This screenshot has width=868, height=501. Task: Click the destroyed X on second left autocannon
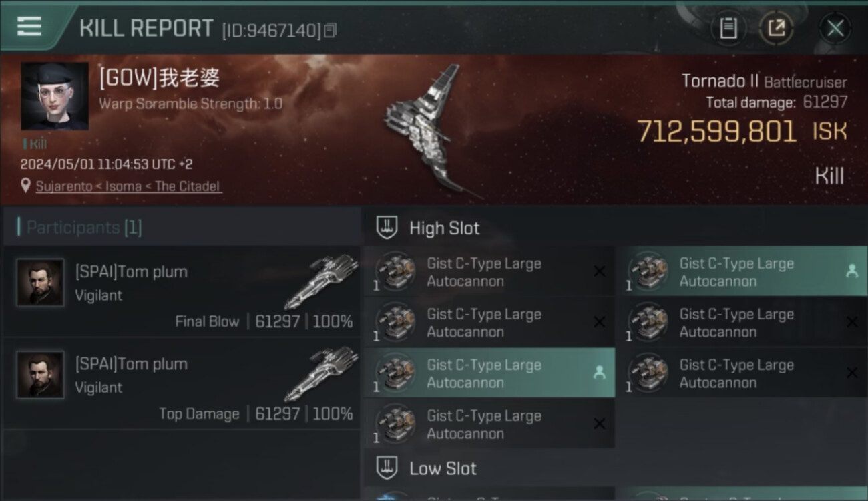tap(599, 322)
